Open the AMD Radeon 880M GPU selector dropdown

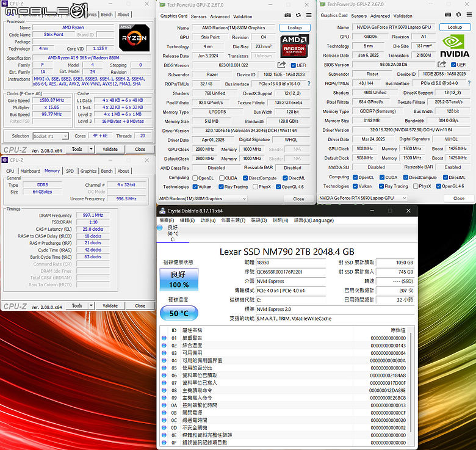click(203, 198)
